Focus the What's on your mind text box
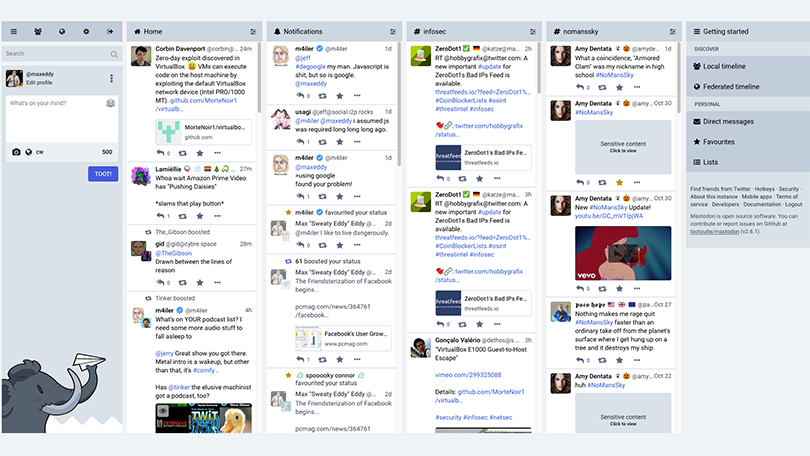This screenshot has height=456, width=810. (x=62, y=119)
